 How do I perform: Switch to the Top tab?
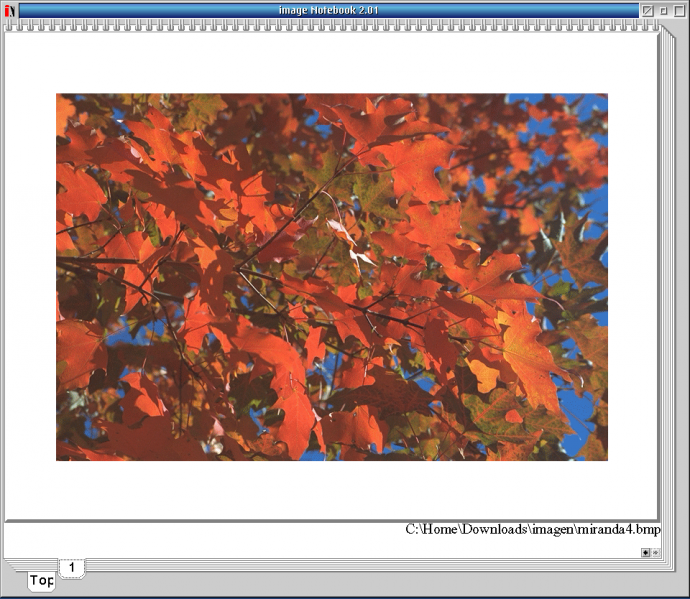click(42, 581)
